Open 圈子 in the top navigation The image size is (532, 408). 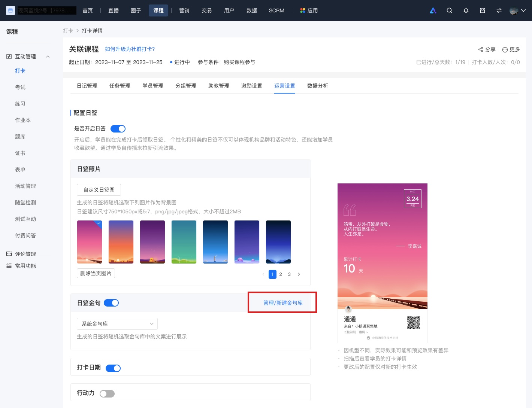(136, 10)
